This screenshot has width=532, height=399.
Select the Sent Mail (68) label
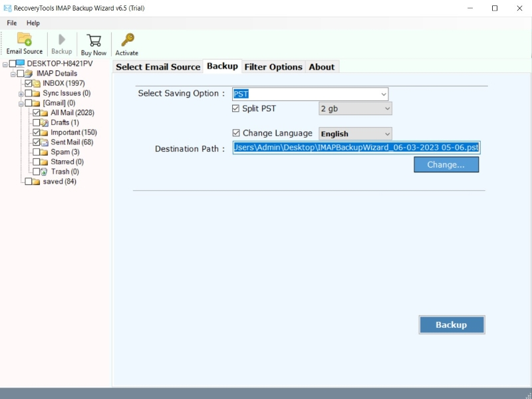point(72,142)
